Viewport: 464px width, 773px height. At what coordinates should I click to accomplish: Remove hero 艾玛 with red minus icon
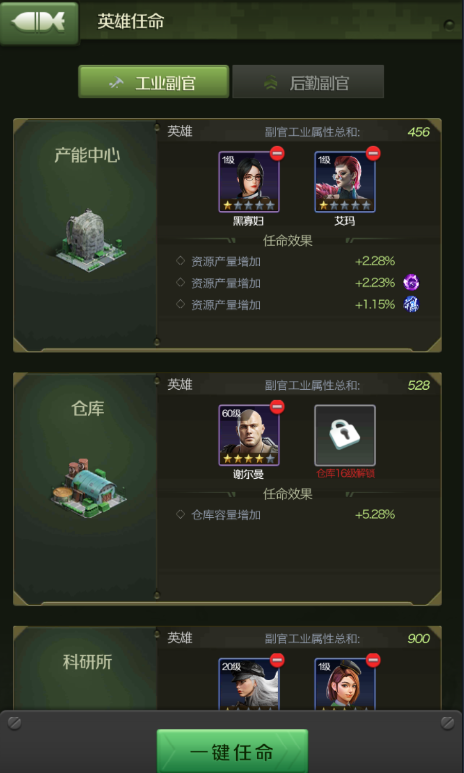373,154
